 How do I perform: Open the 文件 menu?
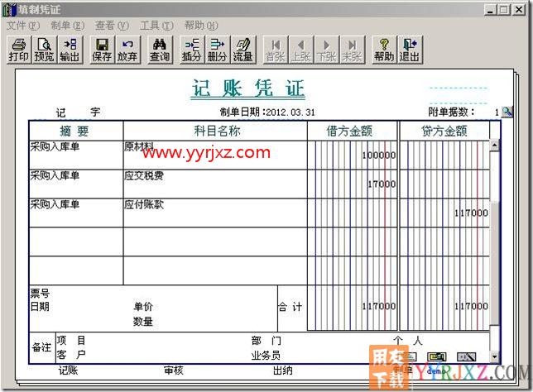coord(23,26)
